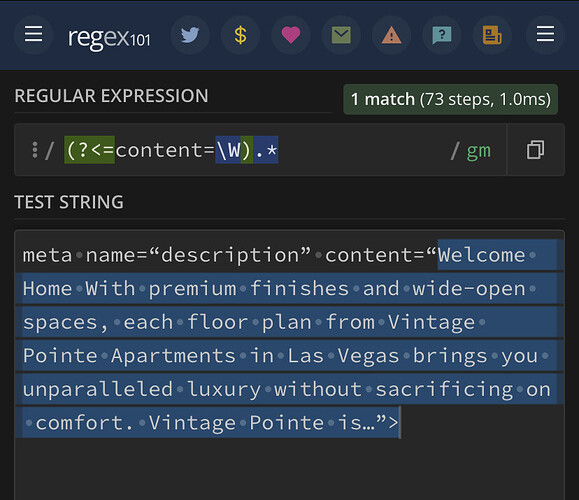Click the 1 match result badge

[x=450, y=99]
